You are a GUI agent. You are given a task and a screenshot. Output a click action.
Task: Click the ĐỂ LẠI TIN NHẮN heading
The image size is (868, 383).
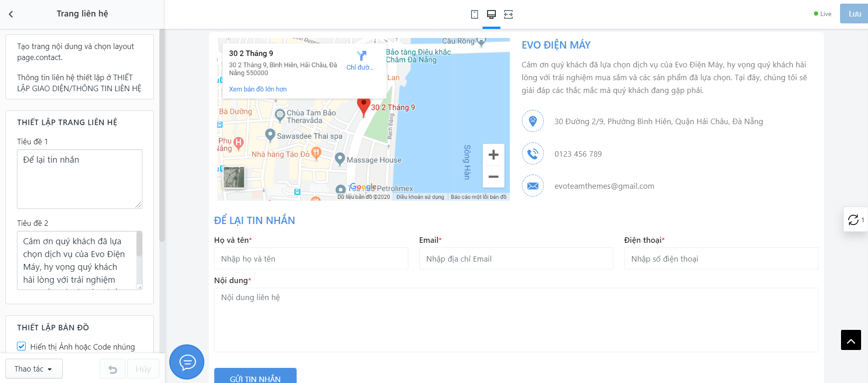tap(255, 220)
